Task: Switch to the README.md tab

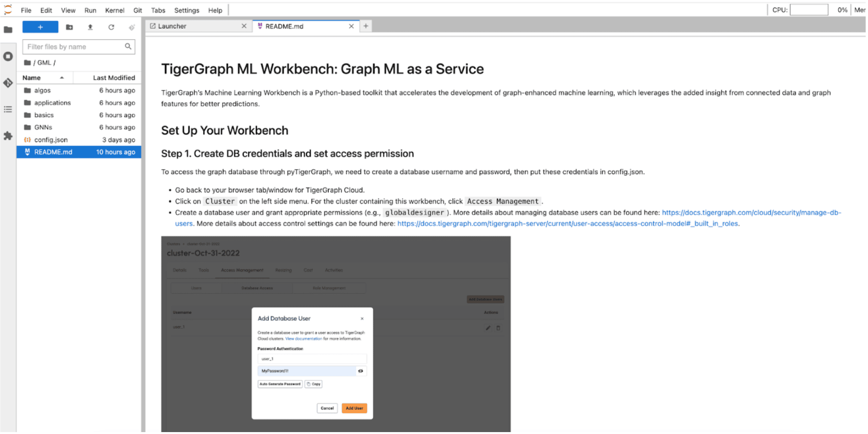Action: [x=306, y=26]
